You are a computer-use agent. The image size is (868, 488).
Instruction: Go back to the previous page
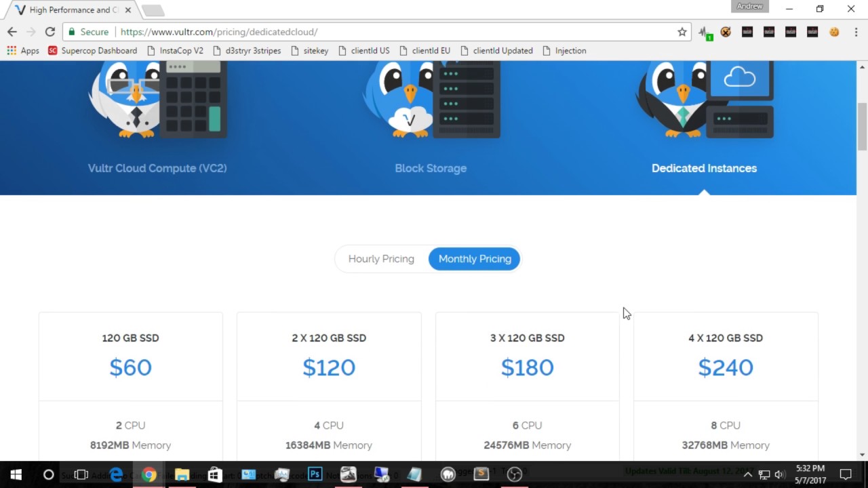pyautogui.click(x=12, y=32)
